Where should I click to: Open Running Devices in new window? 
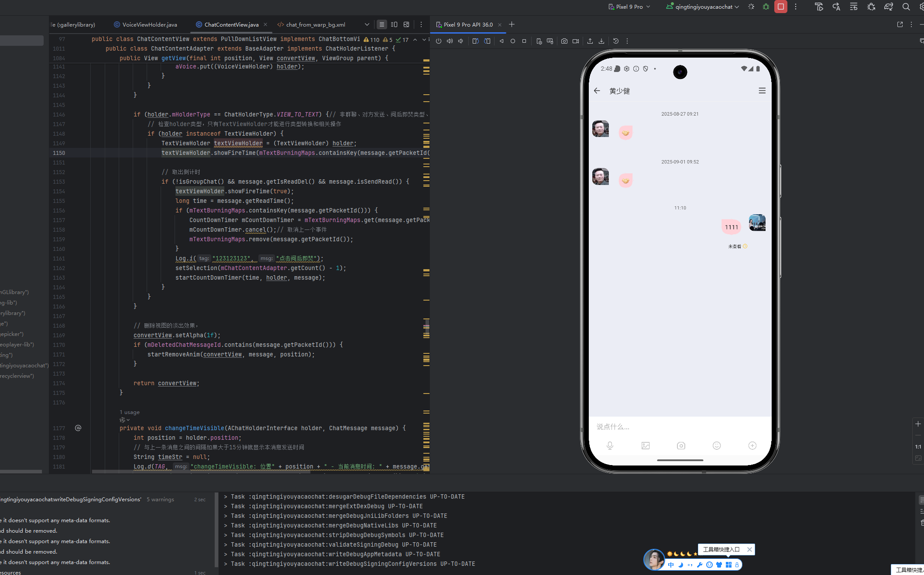[x=900, y=24]
